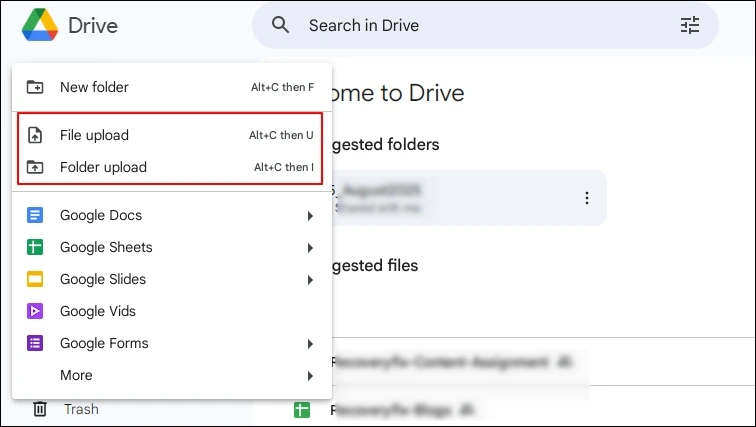Open advanced search filter options icon

click(x=689, y=25)
